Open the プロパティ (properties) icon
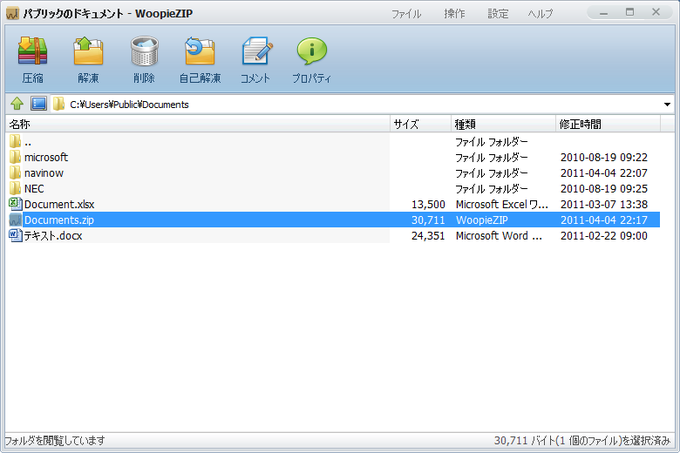This screenshot has width=680, height=453. tap(311, 51)
